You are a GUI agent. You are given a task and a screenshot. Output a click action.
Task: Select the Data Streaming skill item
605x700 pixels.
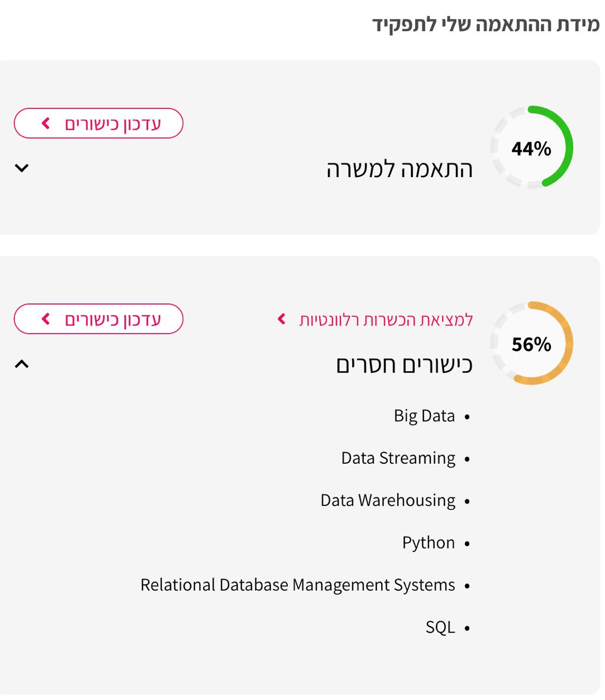[x=398, y=458]
